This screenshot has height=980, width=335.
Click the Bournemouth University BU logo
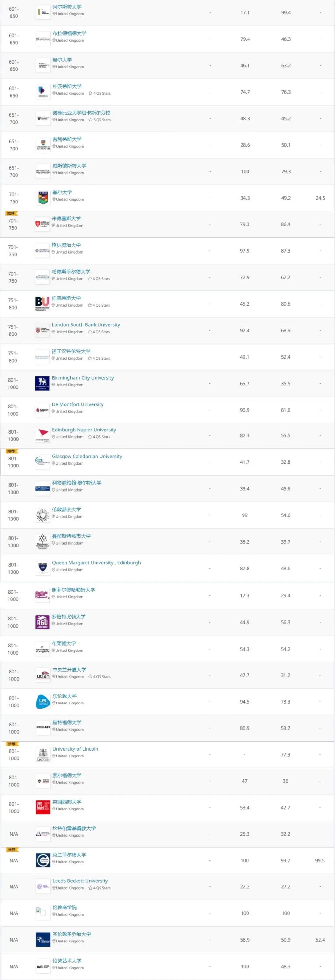coord(42,304)
